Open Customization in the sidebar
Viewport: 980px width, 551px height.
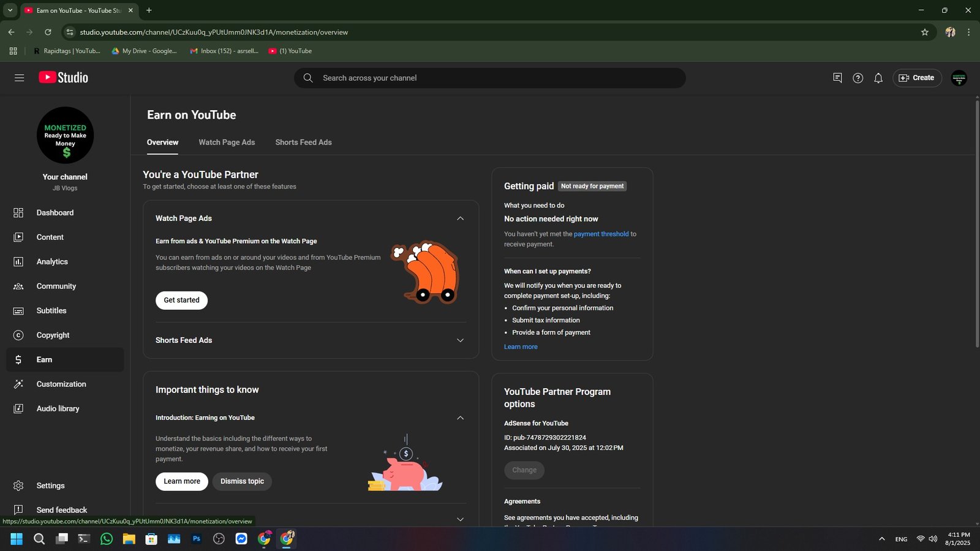(65, 384)
